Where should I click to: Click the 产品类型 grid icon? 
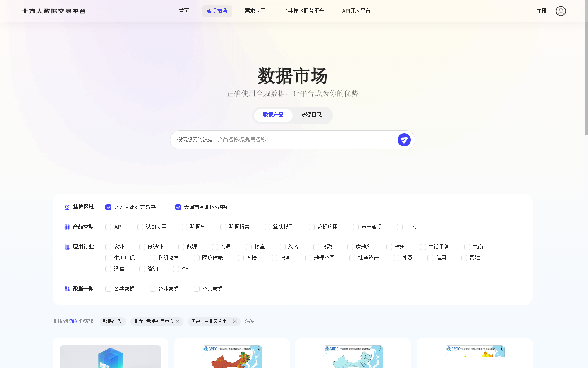[x=67, y=227]
